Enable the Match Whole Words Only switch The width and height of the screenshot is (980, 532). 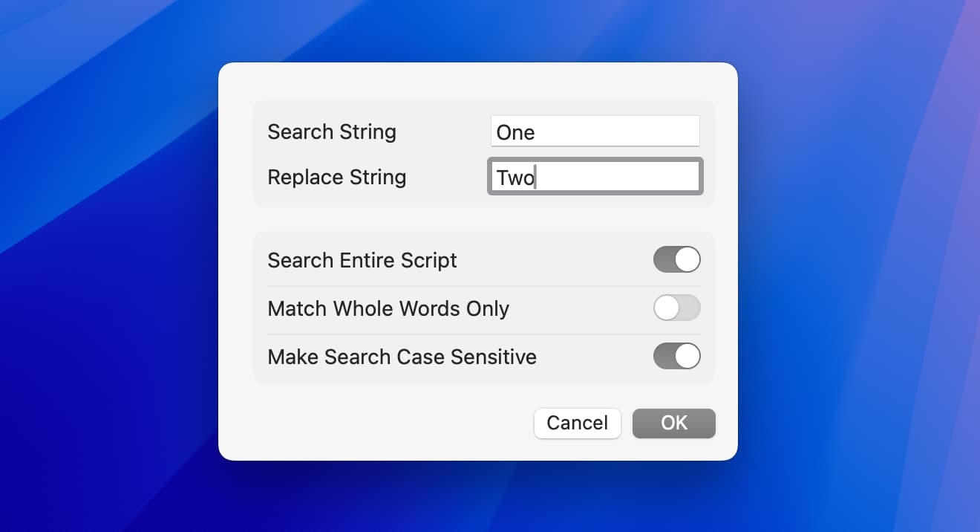[676, 308]
